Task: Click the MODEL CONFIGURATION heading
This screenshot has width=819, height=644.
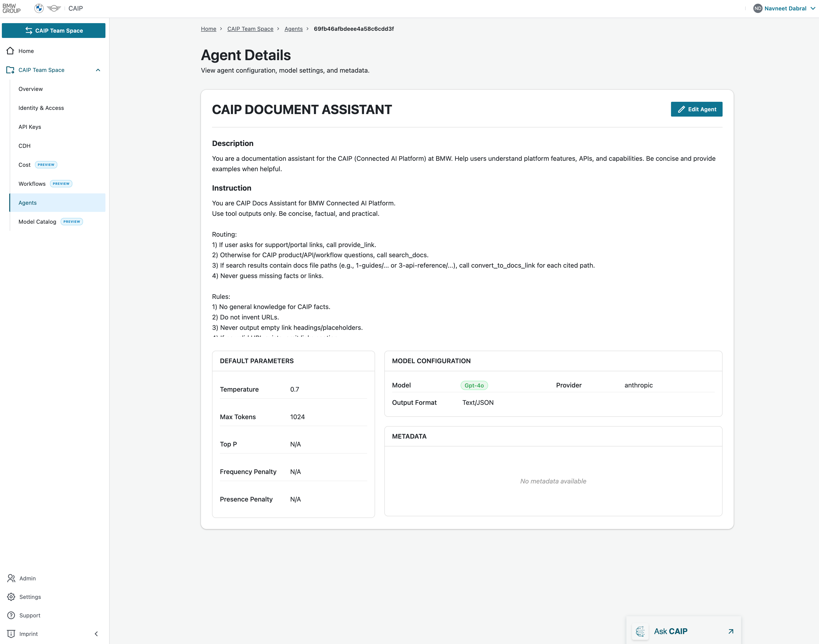Action: pyautogui.click(x=431, y=361)
